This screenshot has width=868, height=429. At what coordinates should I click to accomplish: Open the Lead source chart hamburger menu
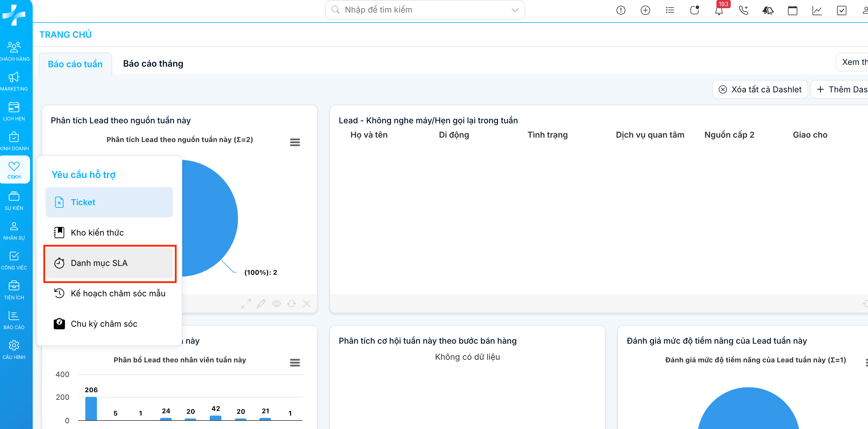[x=295, y=142]
